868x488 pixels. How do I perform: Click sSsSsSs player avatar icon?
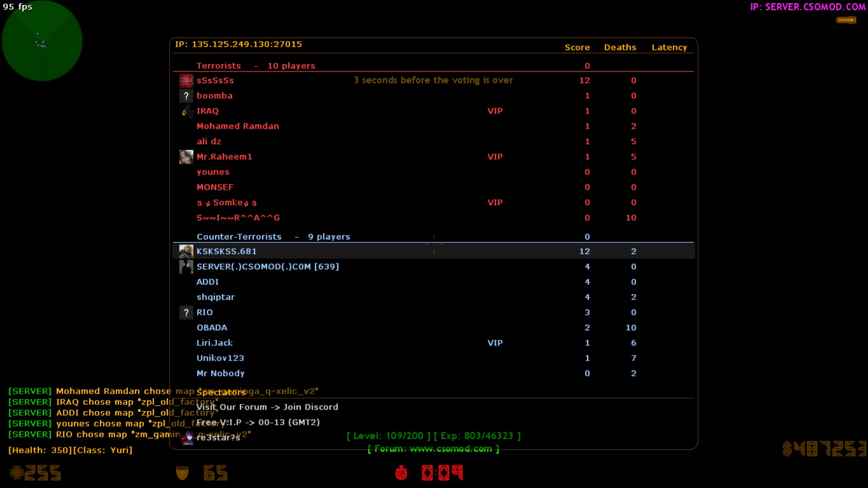click(x=186, y=80)
